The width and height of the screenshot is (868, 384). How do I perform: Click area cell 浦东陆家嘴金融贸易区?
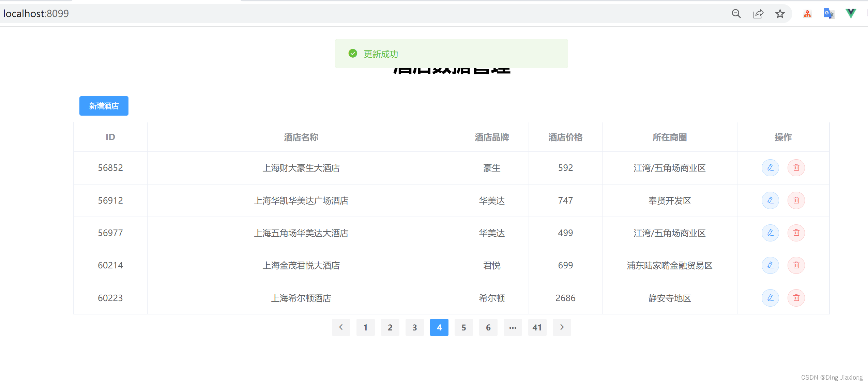point(670,265)
